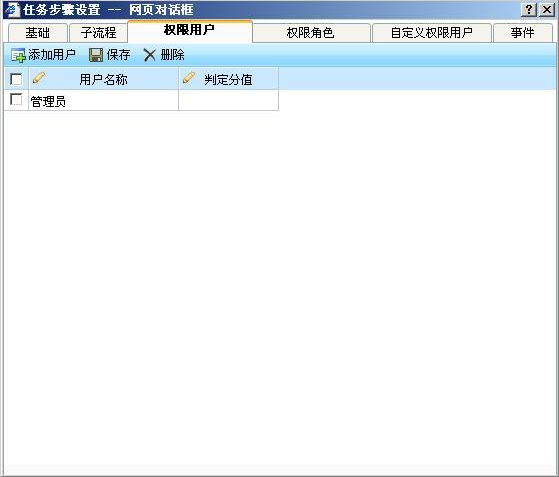Select the 管理员 user name cell

103,100
